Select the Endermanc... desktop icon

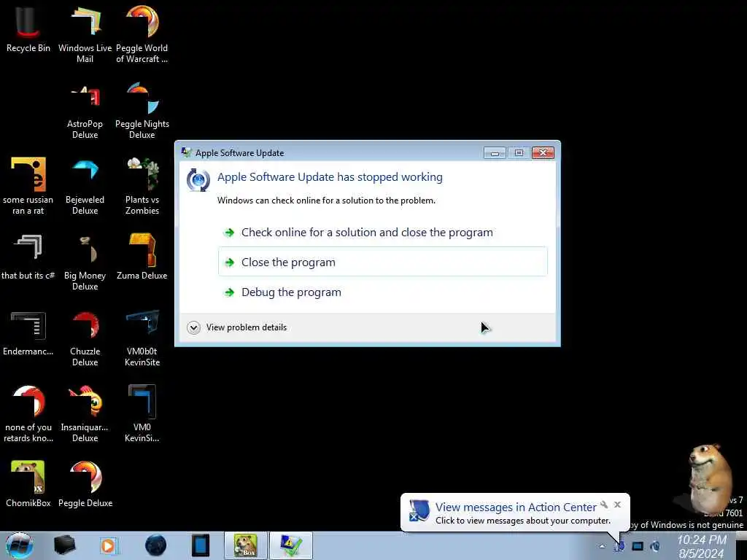28,333
